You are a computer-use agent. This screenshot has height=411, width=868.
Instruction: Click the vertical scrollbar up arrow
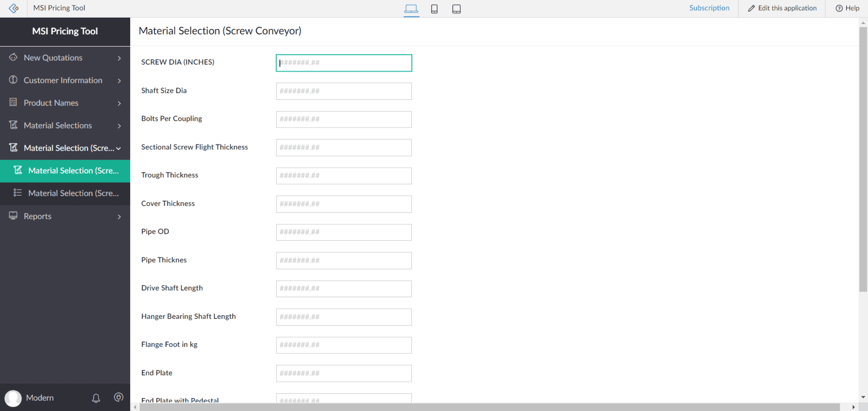click(x=863, y=23)
